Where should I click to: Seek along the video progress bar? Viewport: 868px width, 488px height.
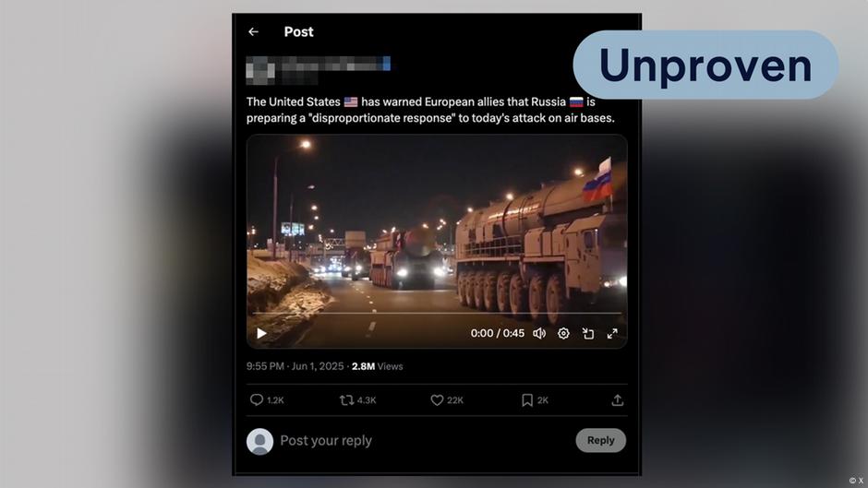tap(437, 313)
